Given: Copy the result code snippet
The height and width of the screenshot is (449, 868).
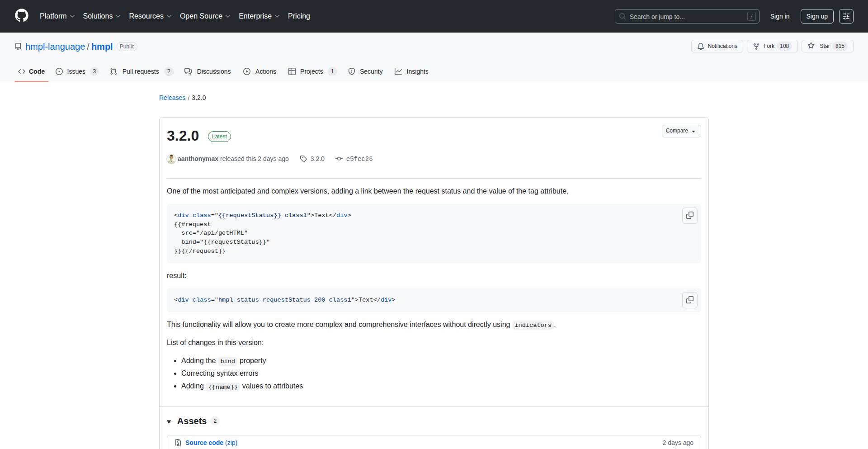Looking at the screenshot, I should (689, 300).
